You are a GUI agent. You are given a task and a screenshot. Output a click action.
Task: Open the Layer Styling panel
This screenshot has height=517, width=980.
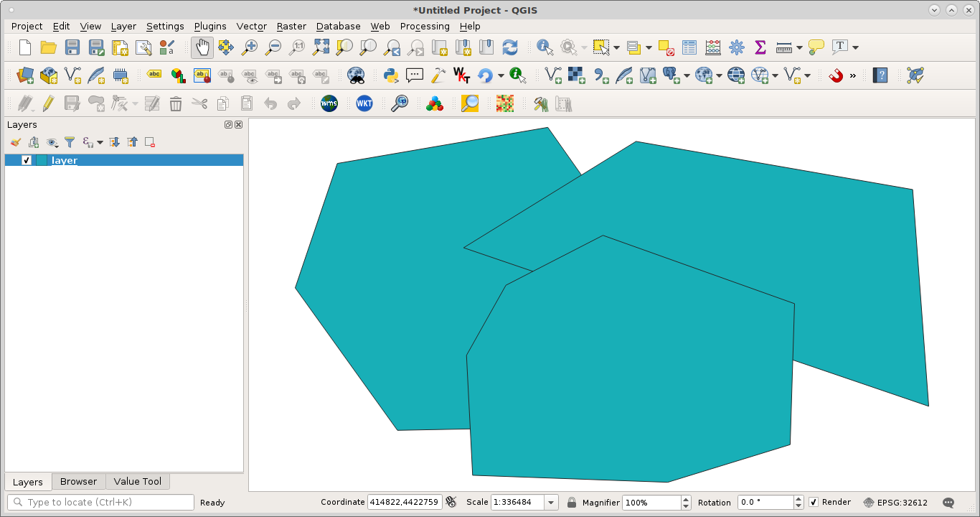[16, 141]
